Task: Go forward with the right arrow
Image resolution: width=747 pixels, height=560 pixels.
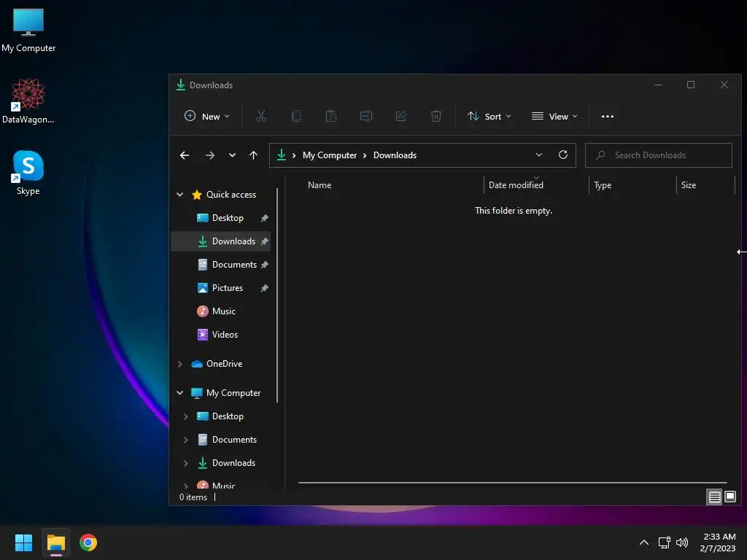Action: [x=209, y=155]
